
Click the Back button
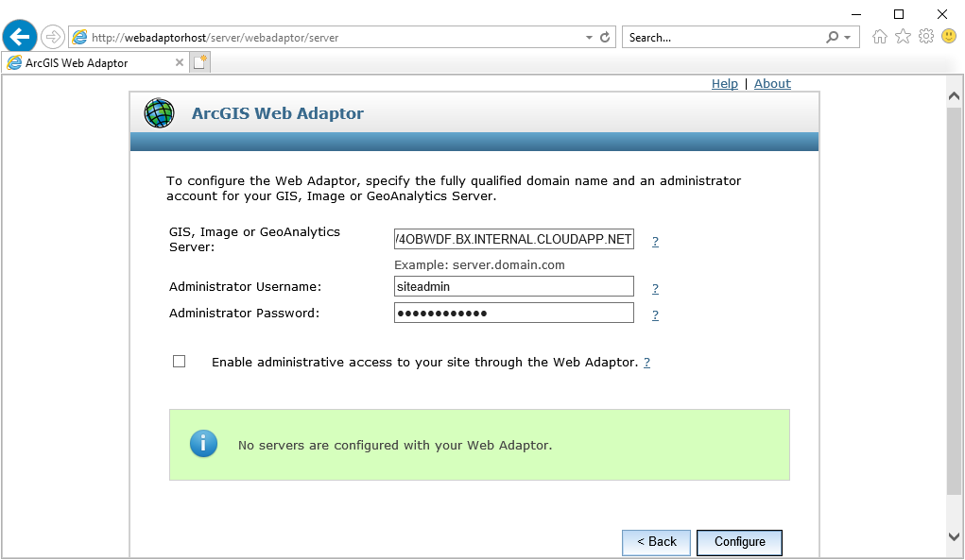[x=656, y=542]
